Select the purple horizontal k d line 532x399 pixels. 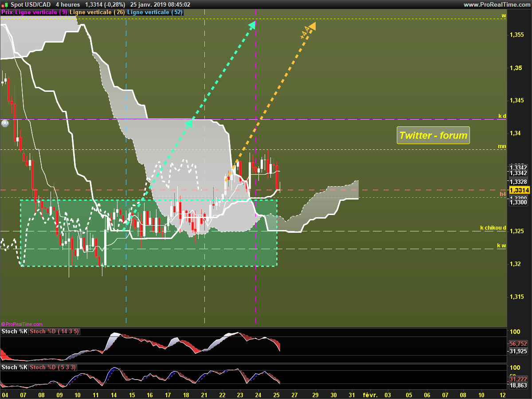point(253,119)
